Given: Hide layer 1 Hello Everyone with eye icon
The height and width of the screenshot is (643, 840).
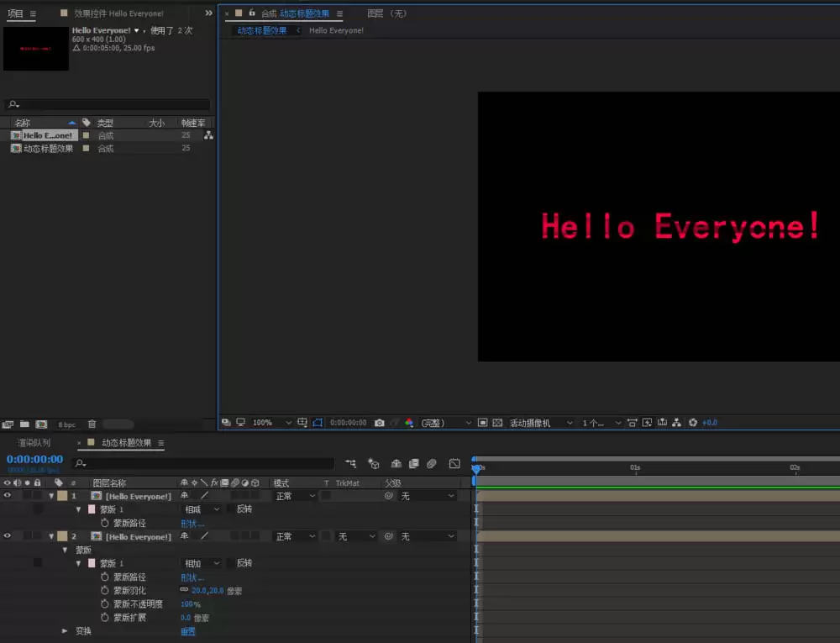Looking at the screenshot, I should point(8,496).
